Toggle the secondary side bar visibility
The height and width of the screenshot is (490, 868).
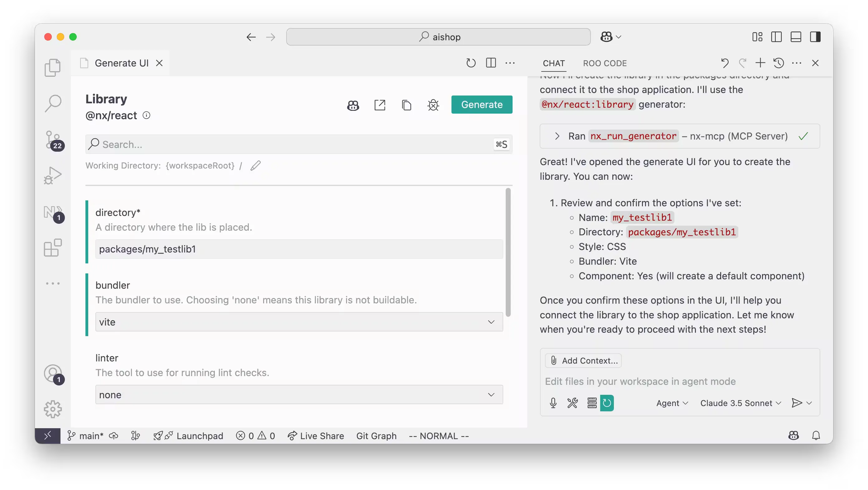tap(815, 37)
